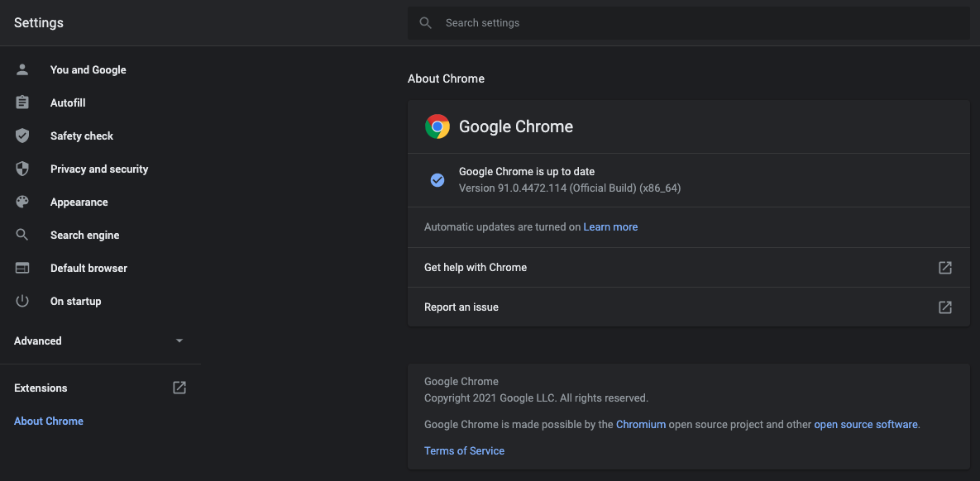Open the You and Google settings

pyautogui.click(x=88, y=70)
